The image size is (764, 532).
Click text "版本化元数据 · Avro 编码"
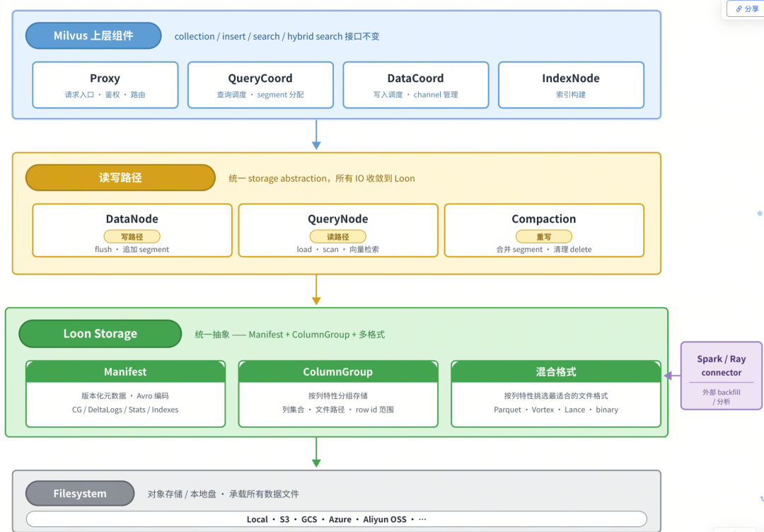coord(125,395)
